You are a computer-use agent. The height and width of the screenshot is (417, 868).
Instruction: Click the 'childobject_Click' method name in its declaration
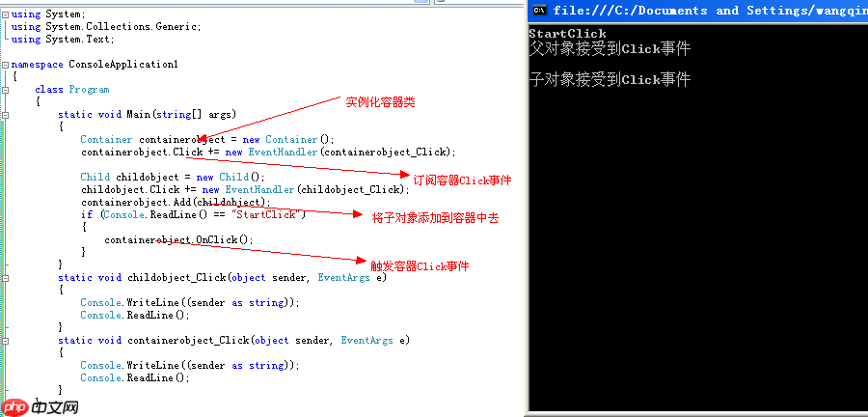pos(176,277)
